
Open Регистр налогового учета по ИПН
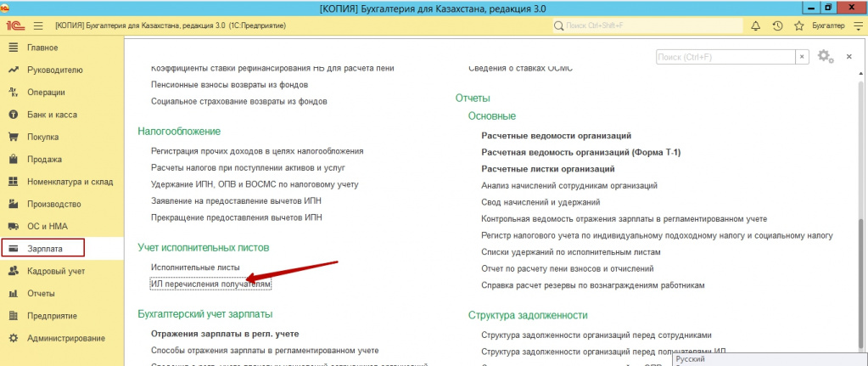tap(657, 236)
